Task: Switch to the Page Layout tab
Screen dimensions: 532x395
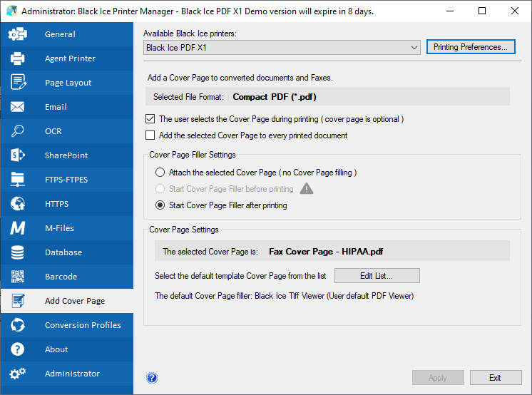Action: click(x=67, y=83)
